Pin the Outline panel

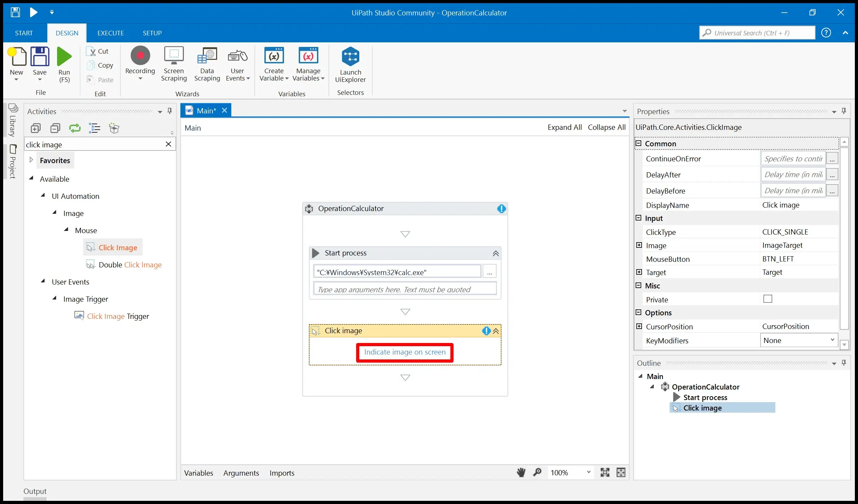(844, 363)
